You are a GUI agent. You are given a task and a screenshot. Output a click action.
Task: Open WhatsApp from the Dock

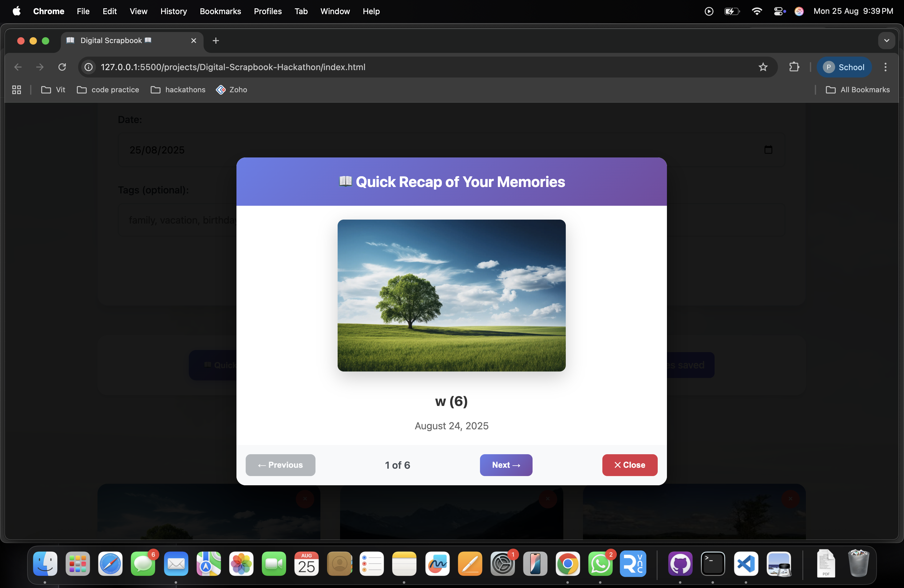[601, 564]
